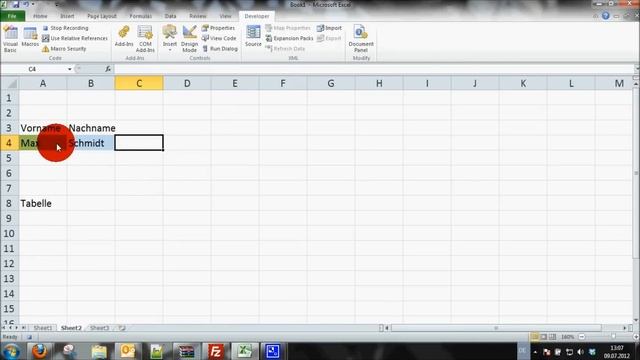Toggle Use Relative References

[75, 38]
